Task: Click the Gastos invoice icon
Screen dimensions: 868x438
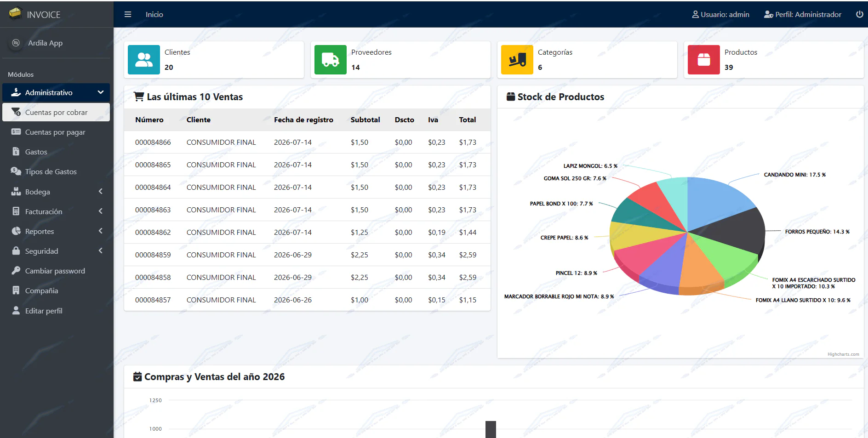Action: [16, 152]
